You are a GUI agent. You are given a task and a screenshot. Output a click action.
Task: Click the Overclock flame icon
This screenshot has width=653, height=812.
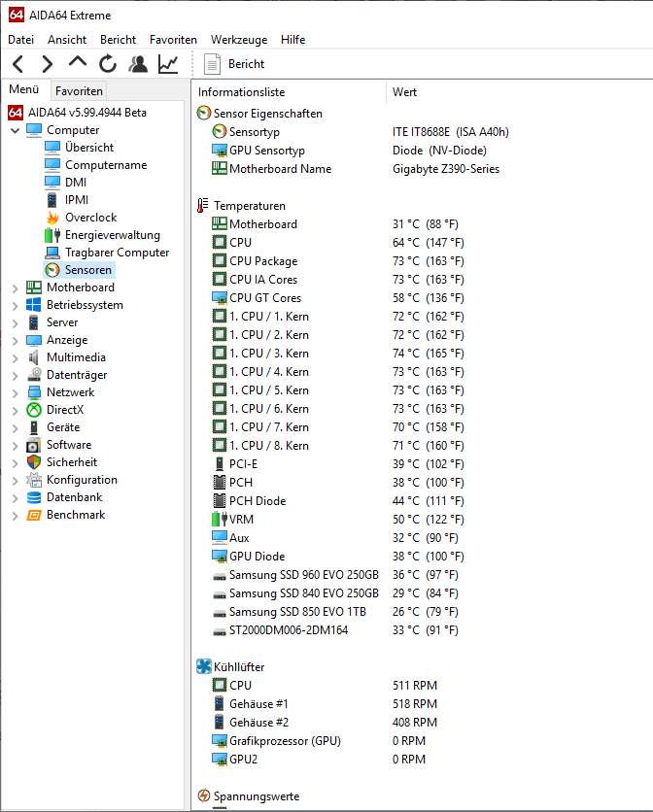52,218
